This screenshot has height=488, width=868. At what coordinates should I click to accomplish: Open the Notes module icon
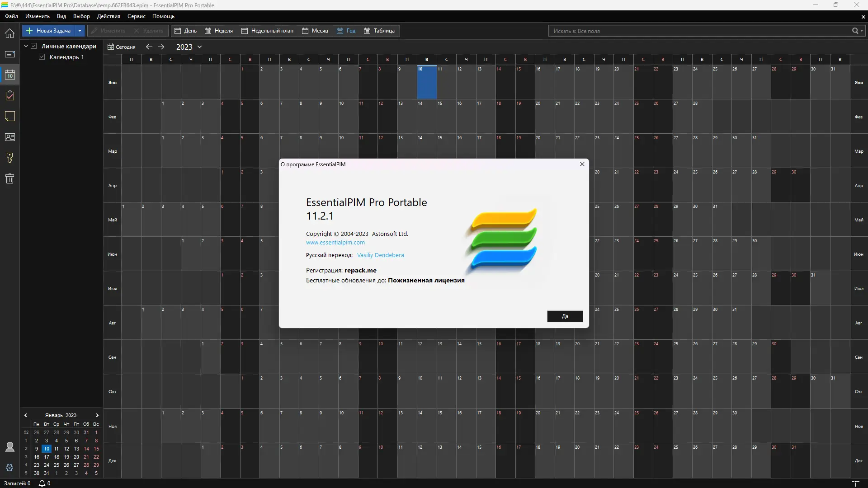point(9,117)
